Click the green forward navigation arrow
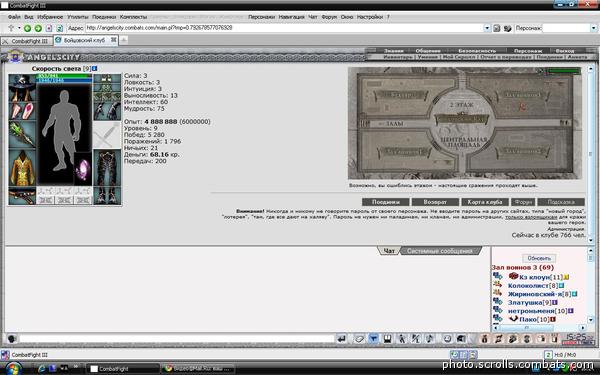The image size is (600, 375). click(38, 28)
